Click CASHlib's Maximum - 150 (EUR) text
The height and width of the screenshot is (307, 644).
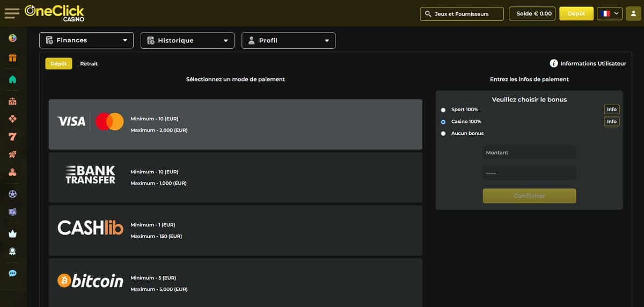coord(156,236)
